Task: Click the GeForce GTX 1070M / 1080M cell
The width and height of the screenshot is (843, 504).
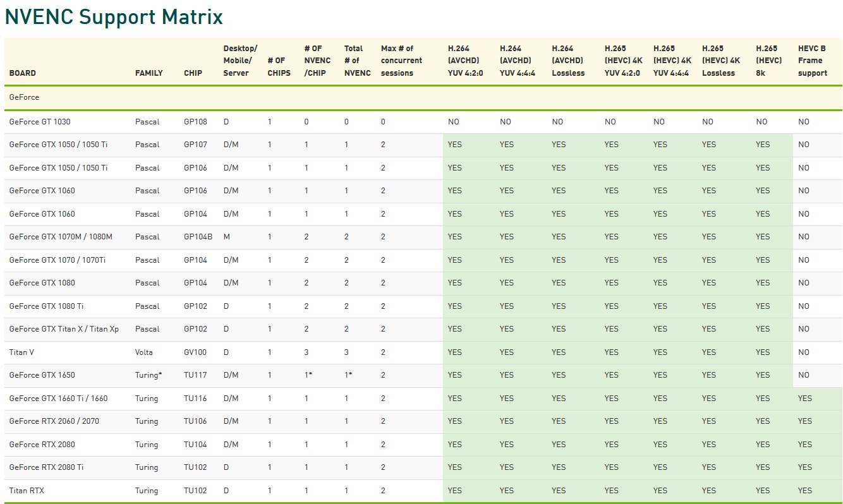Action: click(61, 237)
